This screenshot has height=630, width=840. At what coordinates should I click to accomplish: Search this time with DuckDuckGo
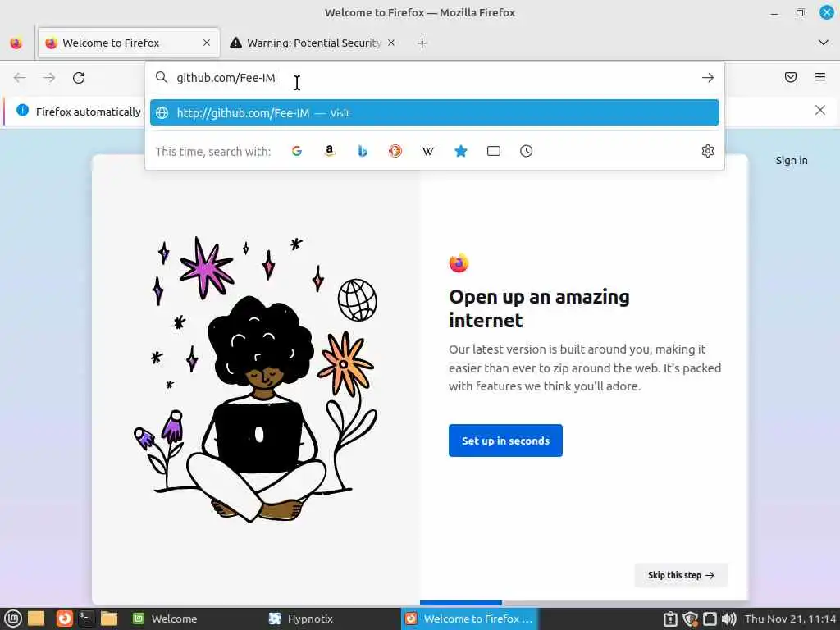(395, 151)
